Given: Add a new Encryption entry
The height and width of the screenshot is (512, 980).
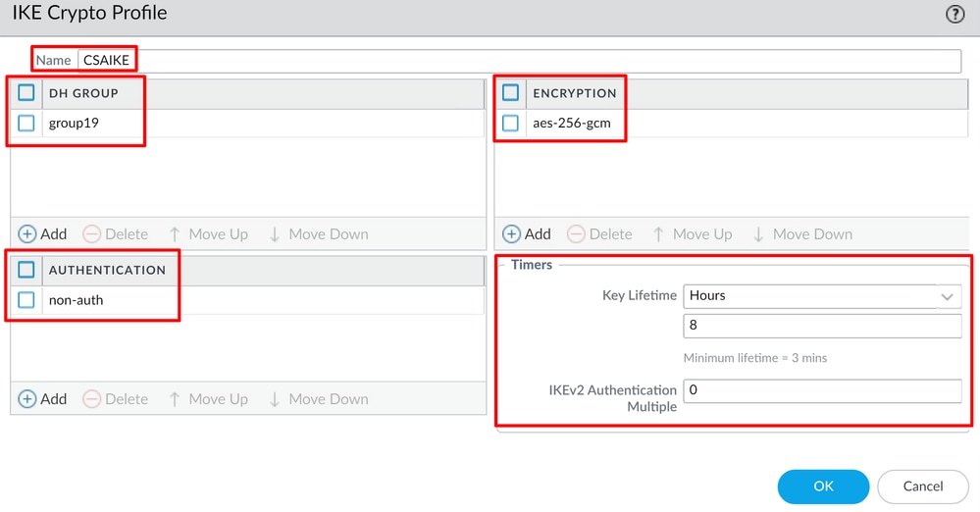Looking at the screenshot, I should tap(527, 233).
